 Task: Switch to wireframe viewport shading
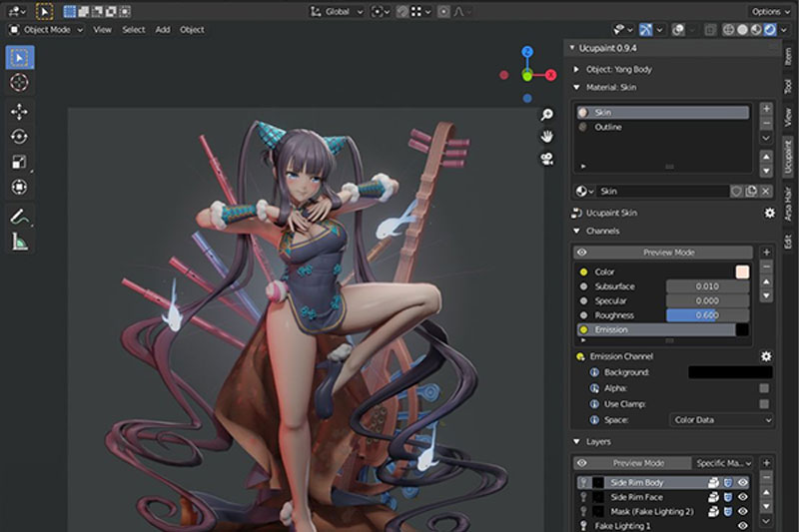coord(729,30)
